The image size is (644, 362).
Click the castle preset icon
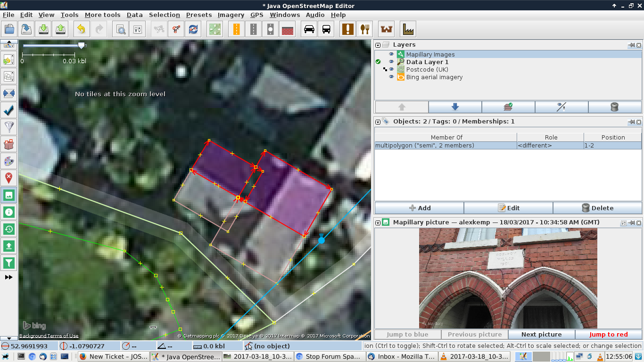pos(386,29)
